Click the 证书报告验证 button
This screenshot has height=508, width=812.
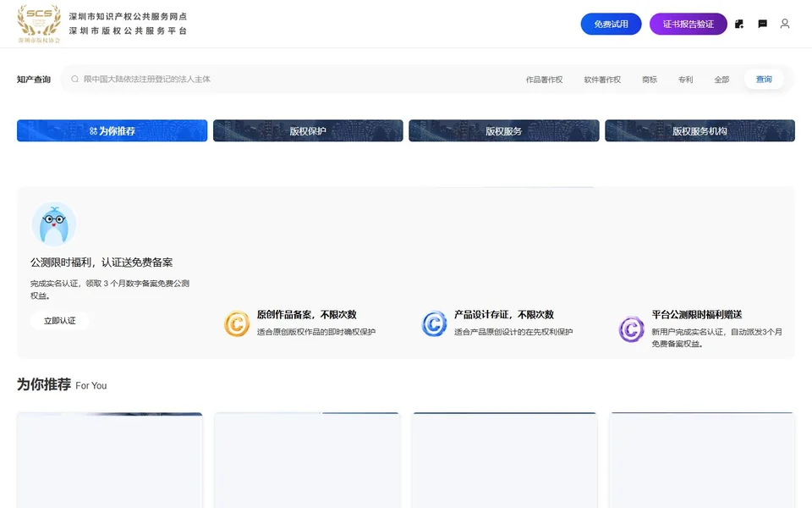[x=689, y=25]
